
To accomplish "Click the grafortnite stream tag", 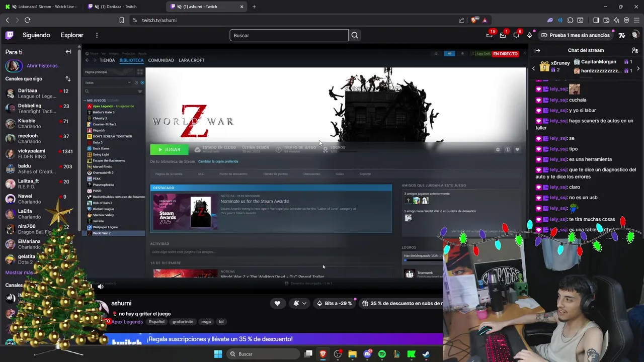I will click(183, 322).
